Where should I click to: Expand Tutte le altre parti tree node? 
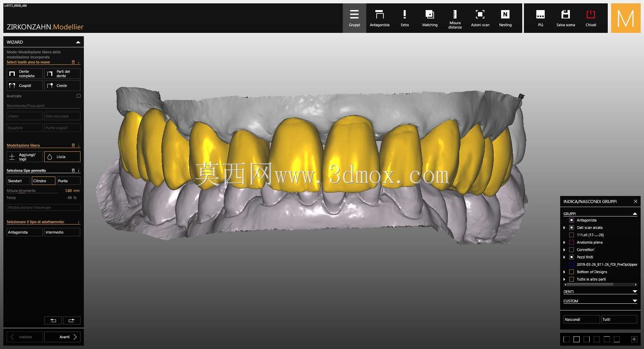point(564,279)
